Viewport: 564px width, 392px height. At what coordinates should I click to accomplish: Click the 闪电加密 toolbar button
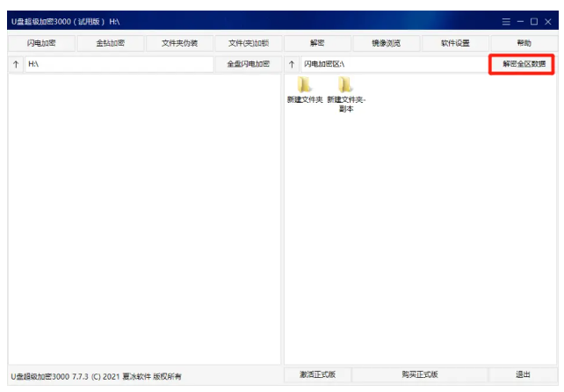tap(40, 43)
